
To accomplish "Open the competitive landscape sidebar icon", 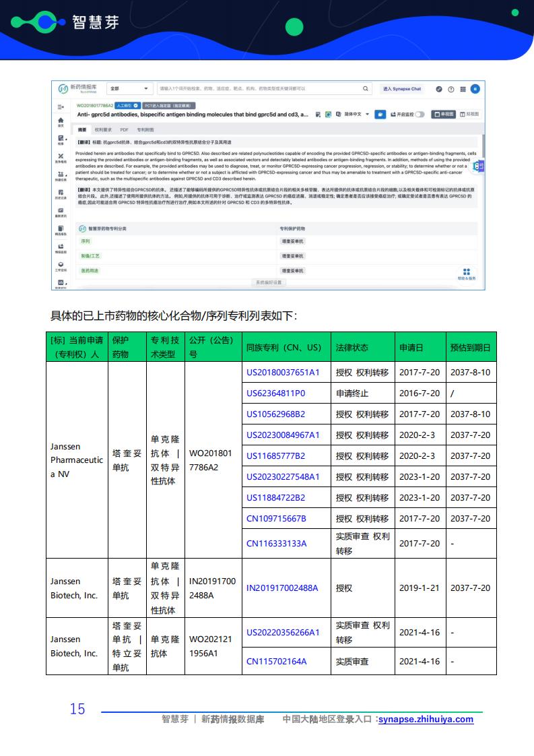I will pos(61,158).
